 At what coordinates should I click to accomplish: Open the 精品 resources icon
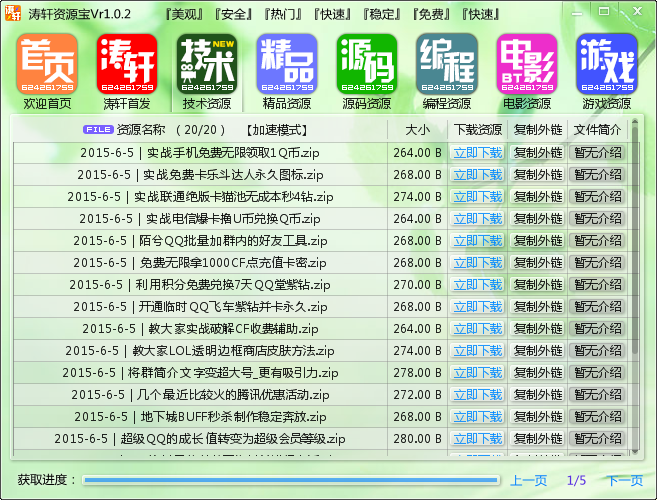[287, 64]
